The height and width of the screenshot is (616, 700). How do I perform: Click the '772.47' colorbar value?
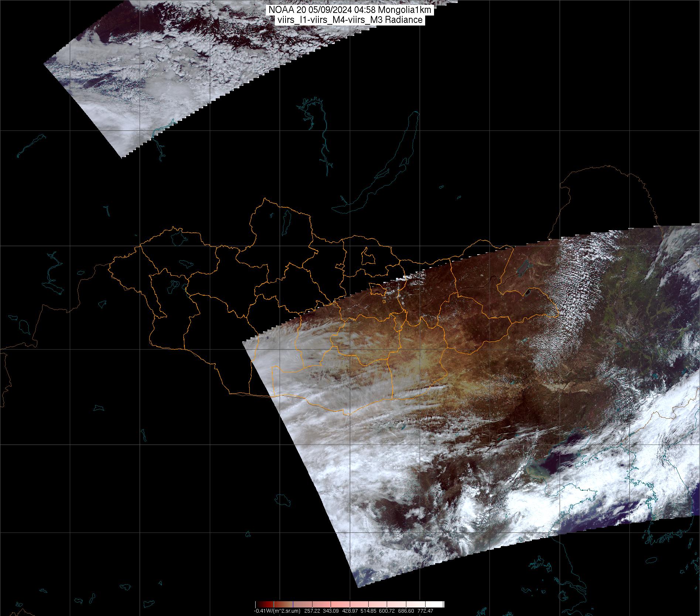[425, 611]
